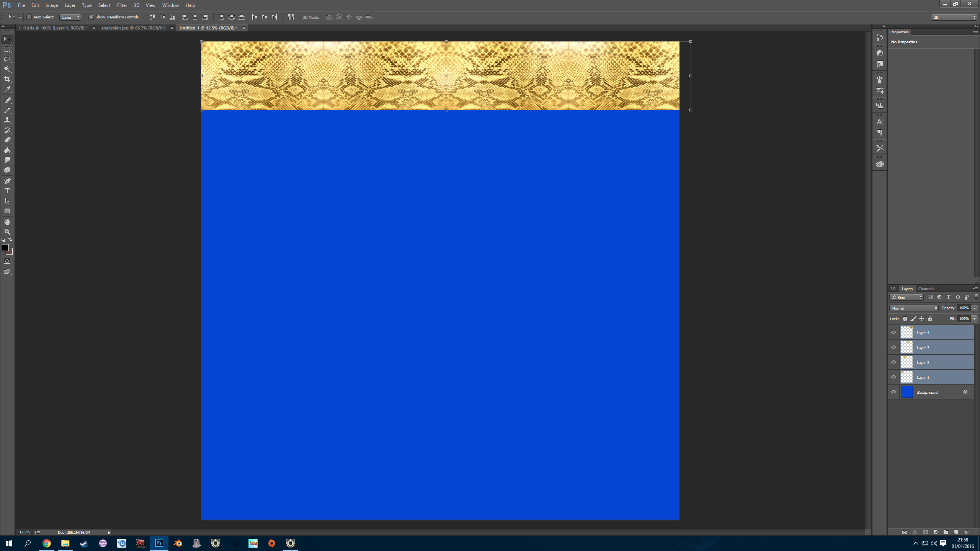Hide the Background layer

[893, 392]
